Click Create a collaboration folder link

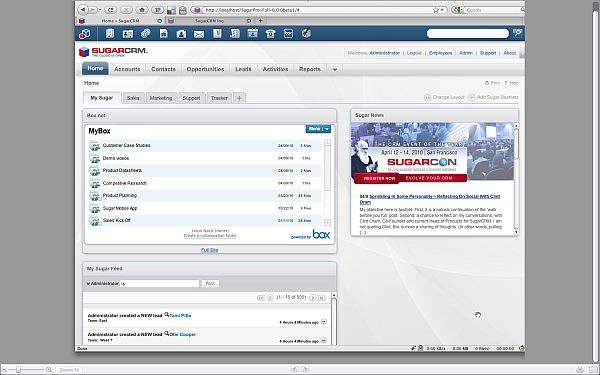point(210,236)
